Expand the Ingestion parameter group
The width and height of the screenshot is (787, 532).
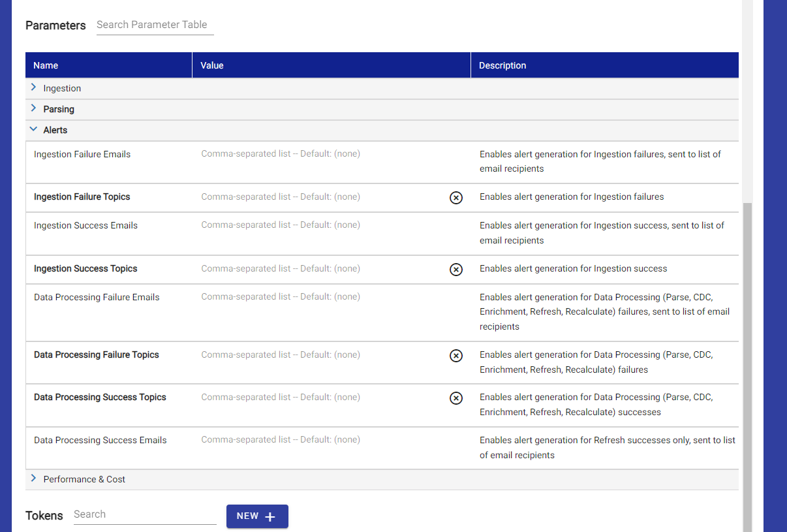click(33, 87)
